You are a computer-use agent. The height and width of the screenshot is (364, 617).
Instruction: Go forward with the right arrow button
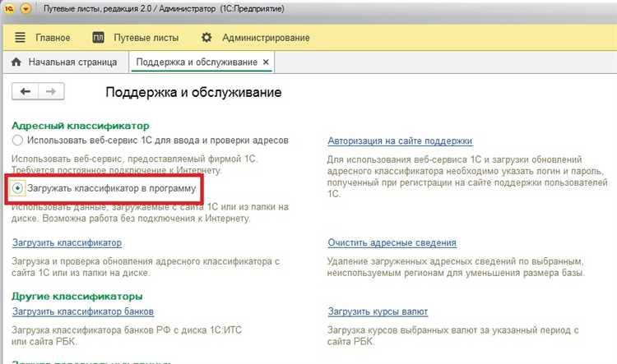pos(51,91)
